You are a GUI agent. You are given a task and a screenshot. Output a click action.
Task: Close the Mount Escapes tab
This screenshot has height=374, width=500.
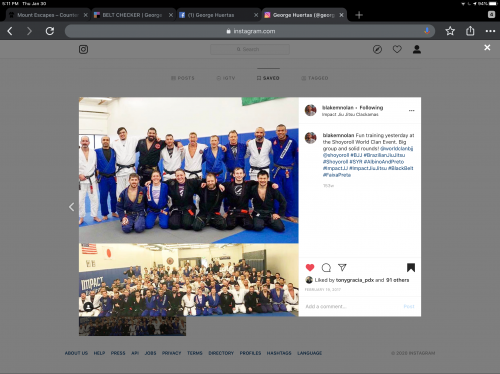coord(86,15)
